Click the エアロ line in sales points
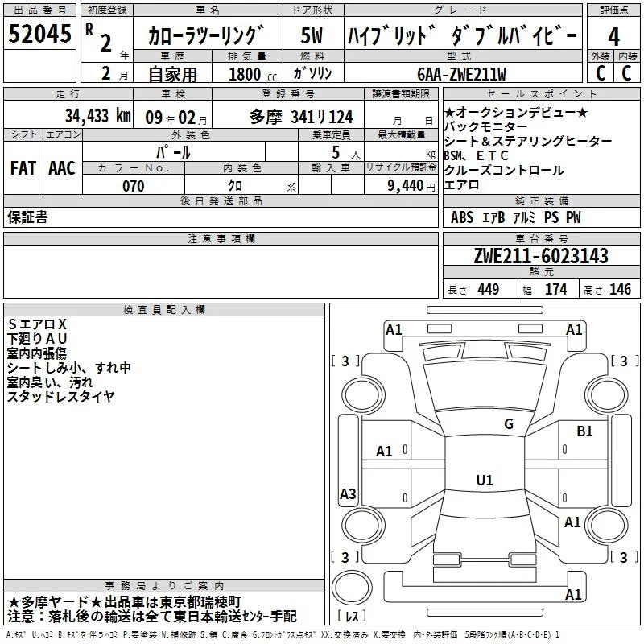Image resolution: width=644 pixels, height=644 pixels. pos(461,185)
